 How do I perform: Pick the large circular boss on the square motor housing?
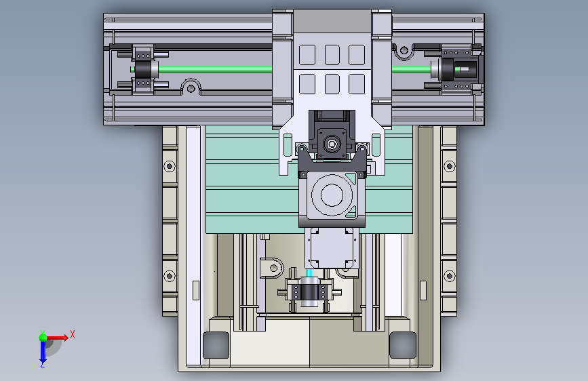coord(332,195)
